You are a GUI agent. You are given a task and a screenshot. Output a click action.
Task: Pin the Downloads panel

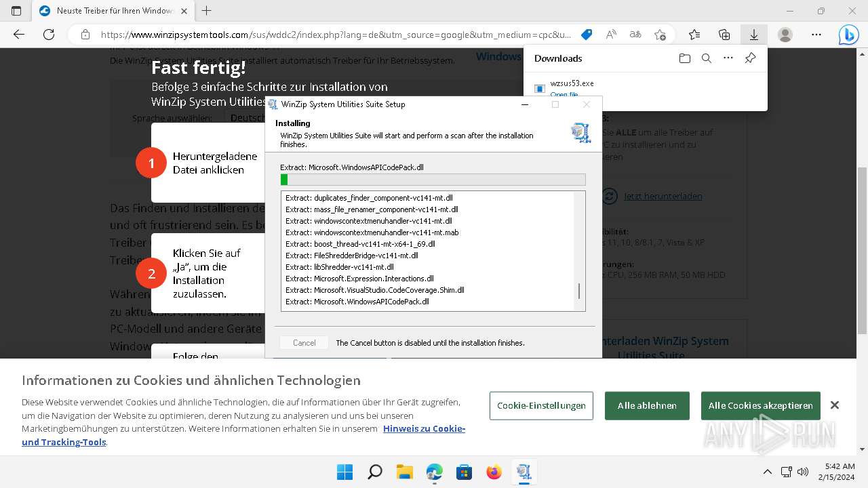coord(750,58)
